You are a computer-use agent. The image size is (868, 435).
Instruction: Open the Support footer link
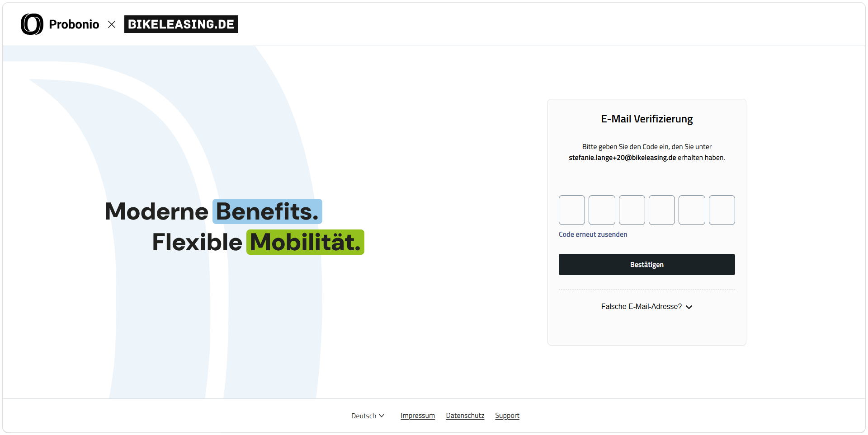click(507, 416)
